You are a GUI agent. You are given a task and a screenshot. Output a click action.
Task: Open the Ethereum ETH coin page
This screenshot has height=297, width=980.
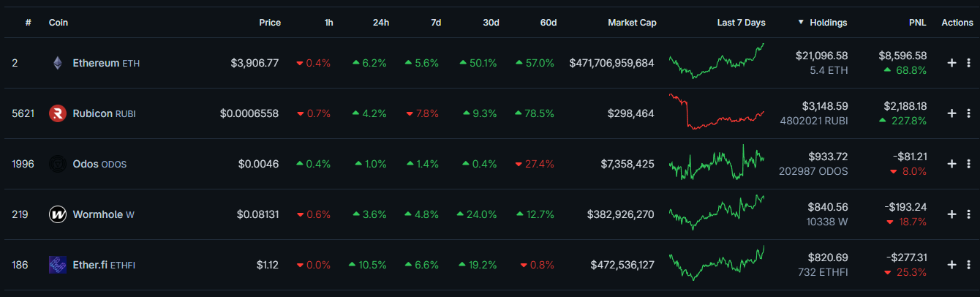click(x=106, y=63)
